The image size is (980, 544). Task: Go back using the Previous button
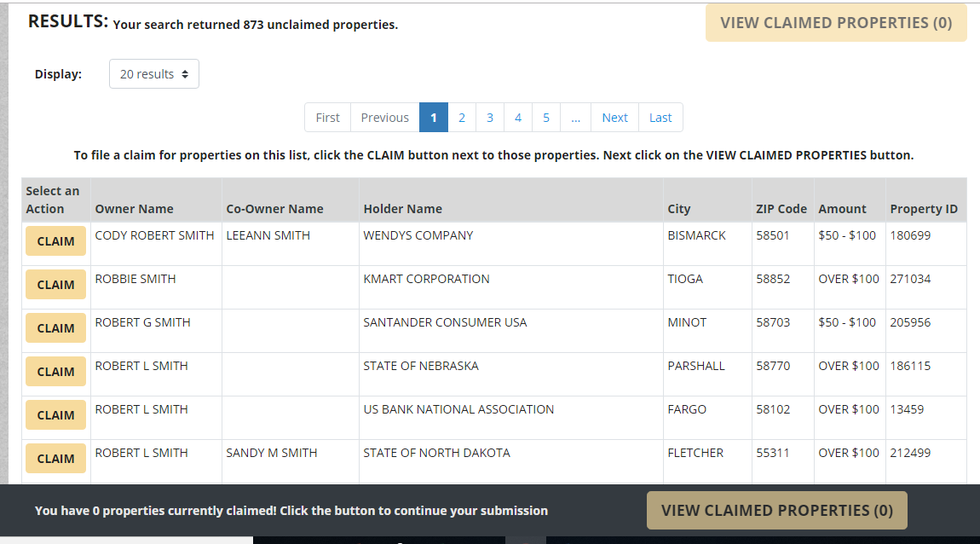pos(384,117)
